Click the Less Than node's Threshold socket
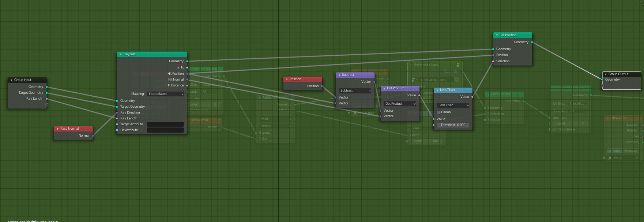This screenshot has width=644, height=222. [434, 125]
